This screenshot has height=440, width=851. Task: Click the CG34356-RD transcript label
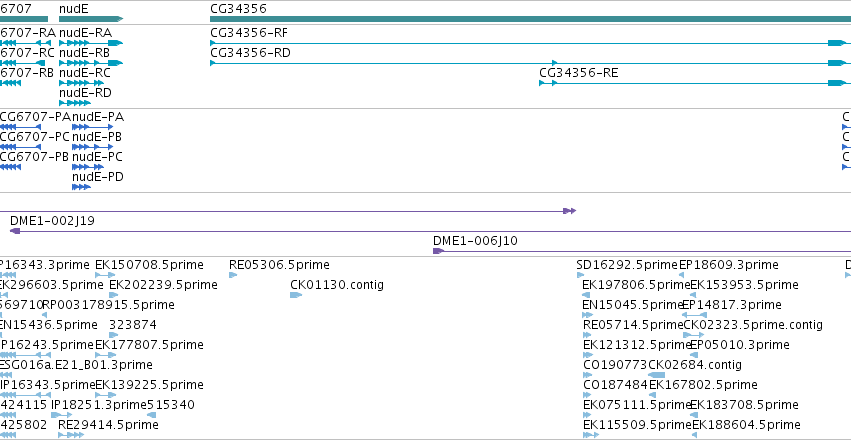point(250,53)
